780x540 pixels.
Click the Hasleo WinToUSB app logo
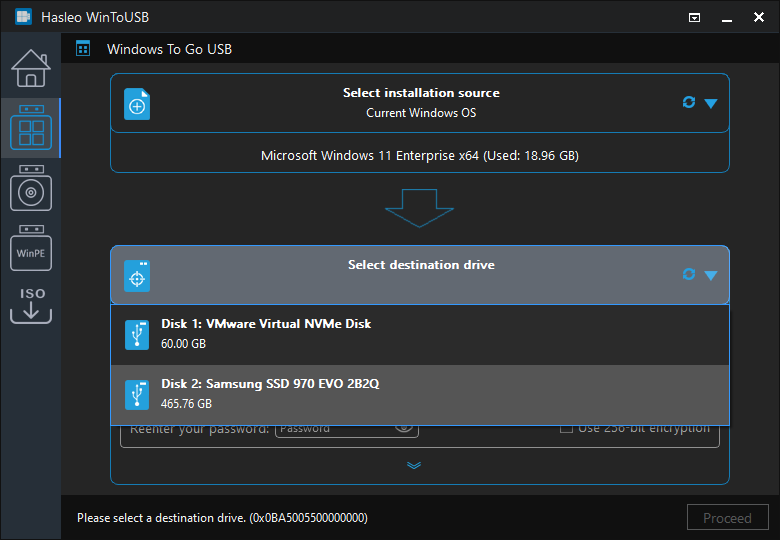[x=23, y=17]
